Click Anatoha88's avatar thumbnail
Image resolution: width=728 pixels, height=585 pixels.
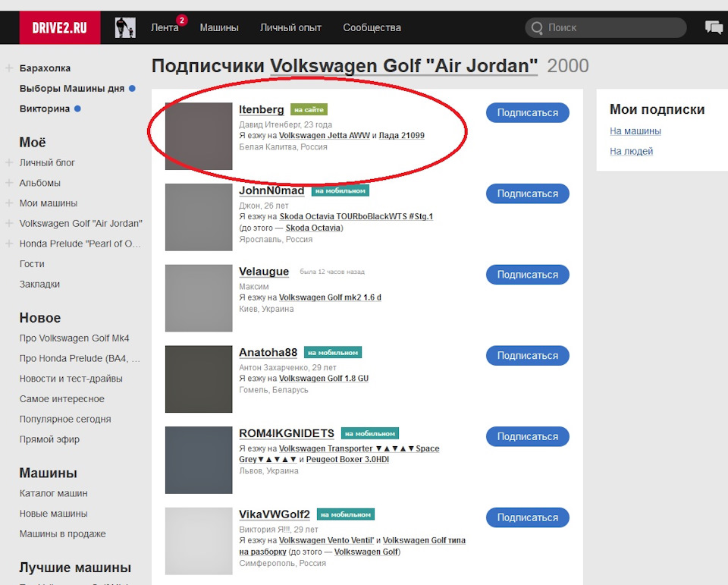pos(199,379)
